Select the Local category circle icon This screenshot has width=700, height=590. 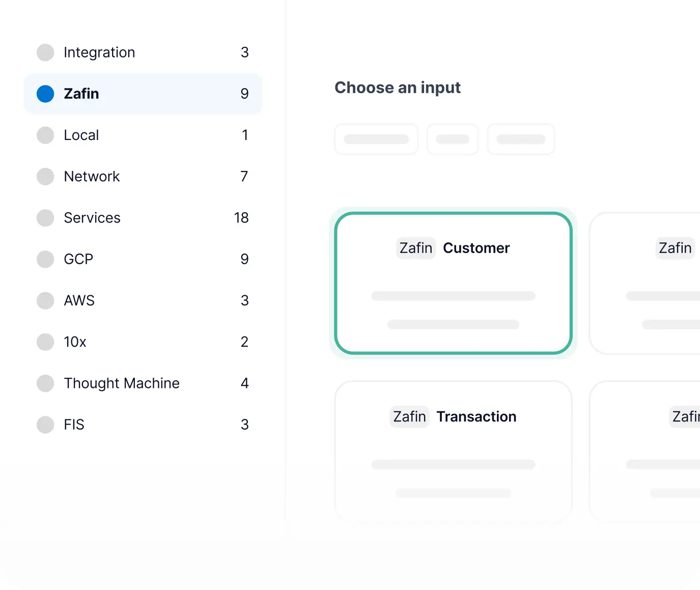pos(45,135)
